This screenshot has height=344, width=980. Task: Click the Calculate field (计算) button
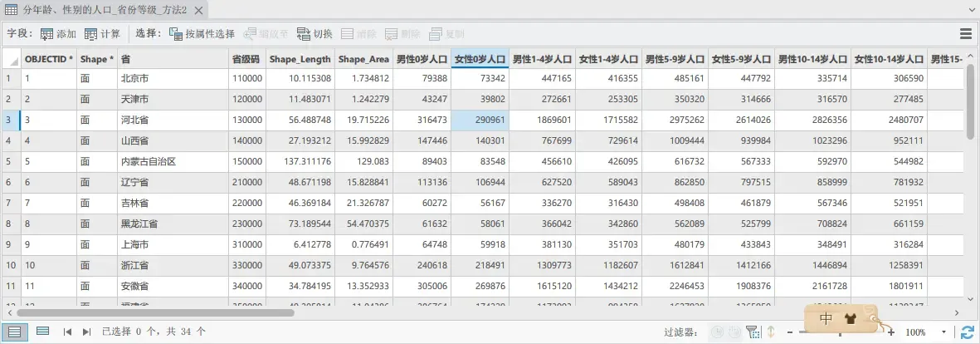coord(102,34)
